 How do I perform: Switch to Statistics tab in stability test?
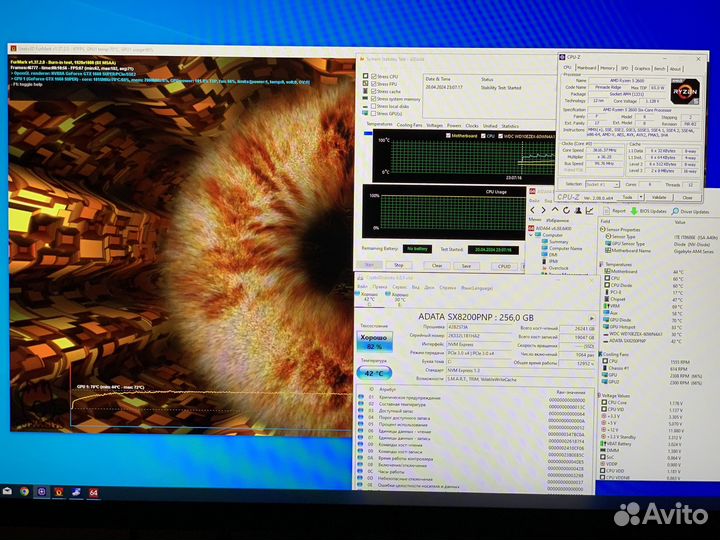[x=510, y=126]
